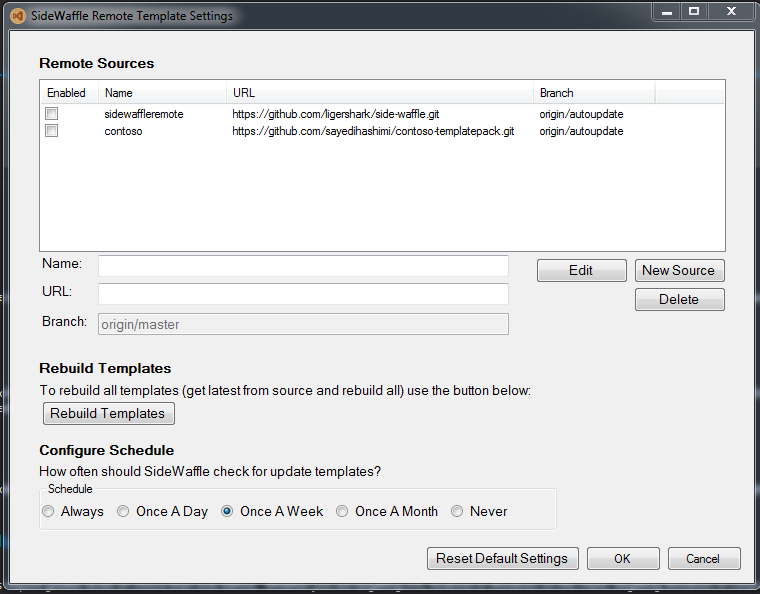Click the Rebuild Templates button
Viewport: 760px width, 594px height.
click(109, 413)
